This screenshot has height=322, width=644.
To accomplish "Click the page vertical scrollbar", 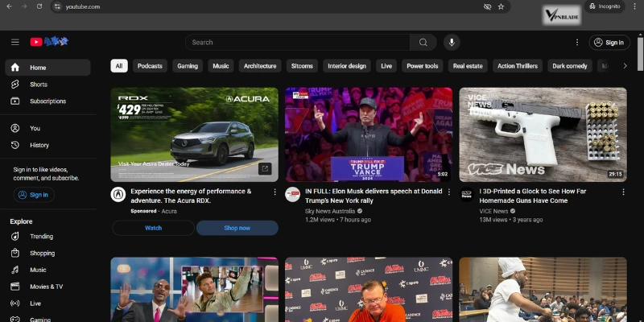I will (640, 54).
